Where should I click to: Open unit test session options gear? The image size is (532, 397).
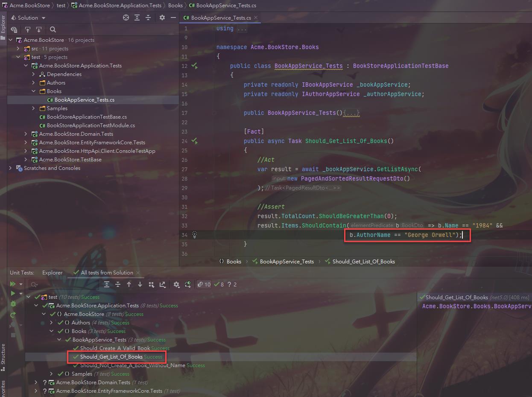(176, 284)
